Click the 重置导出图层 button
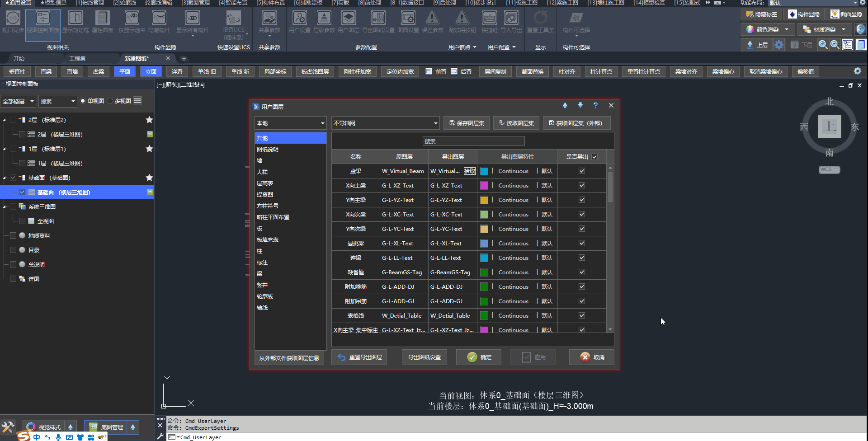This screenshot has height=441, width=868. coord(360,357)
